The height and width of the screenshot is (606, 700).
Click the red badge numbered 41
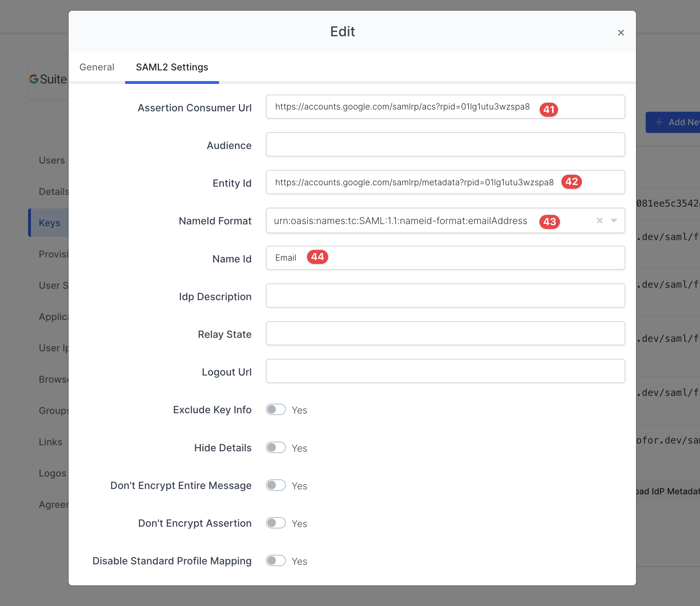point(549,110)
